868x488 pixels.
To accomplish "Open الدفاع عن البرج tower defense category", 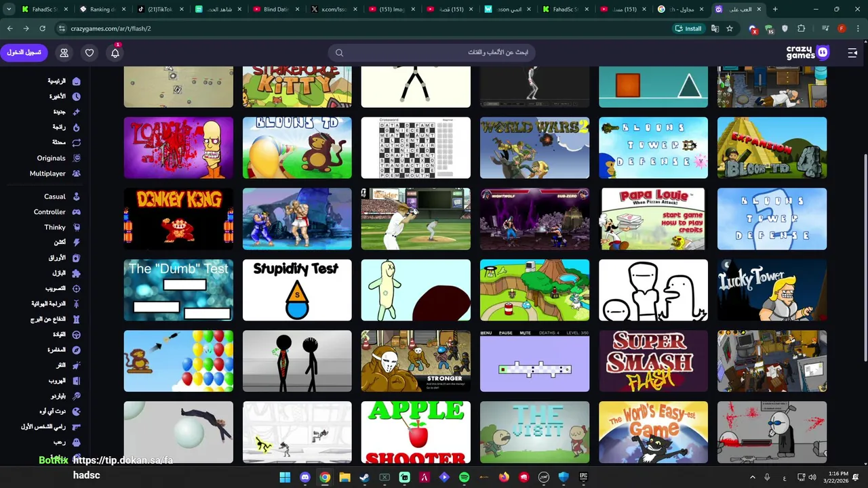I will click(x=56, y=319).
